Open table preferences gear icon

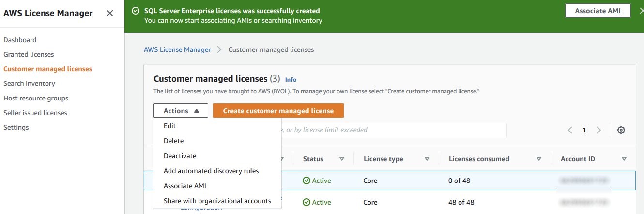coord(621,130)
